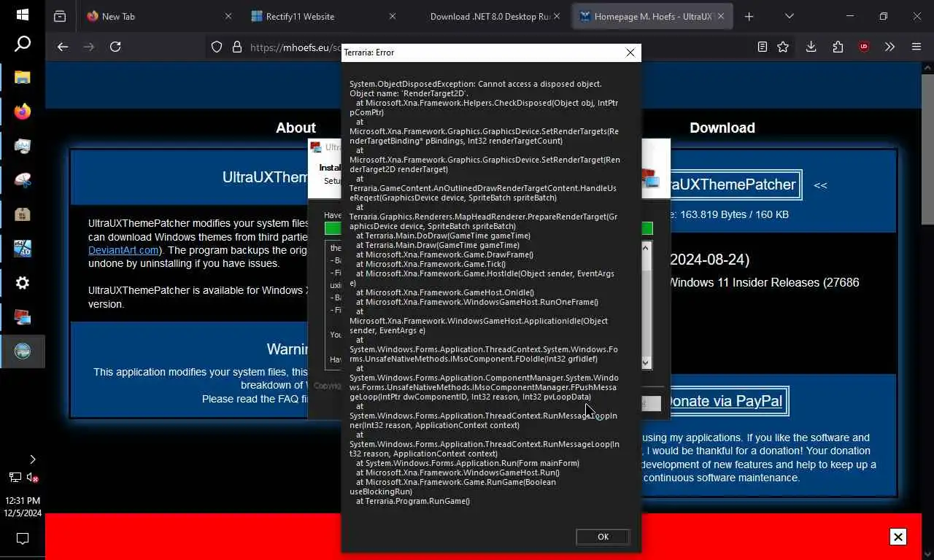This screenshot has height=560, width=934.
Task: Open the extensions puzzle icon
Action: tap(838, 47)
